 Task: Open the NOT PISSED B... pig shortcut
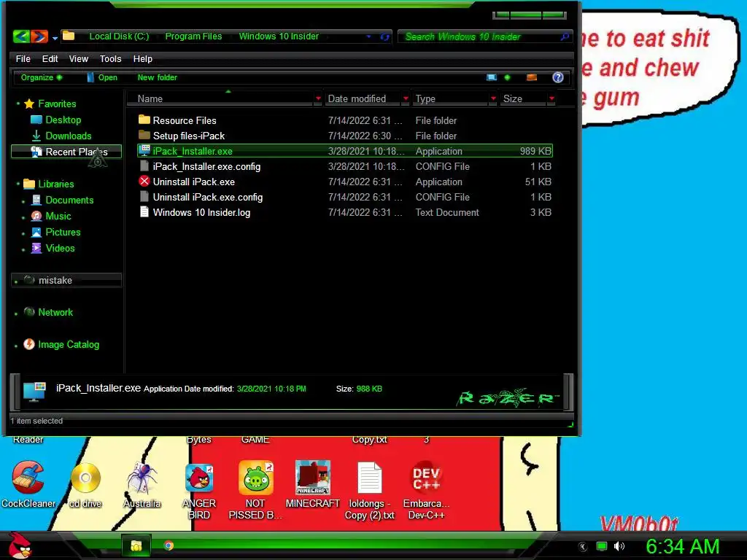coord(255,491)
